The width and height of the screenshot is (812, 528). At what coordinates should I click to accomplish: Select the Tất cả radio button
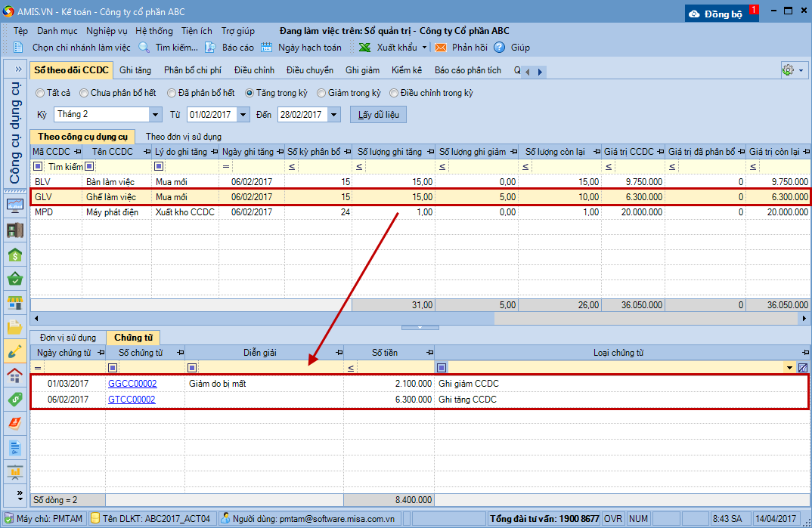[x=39, y=93]
